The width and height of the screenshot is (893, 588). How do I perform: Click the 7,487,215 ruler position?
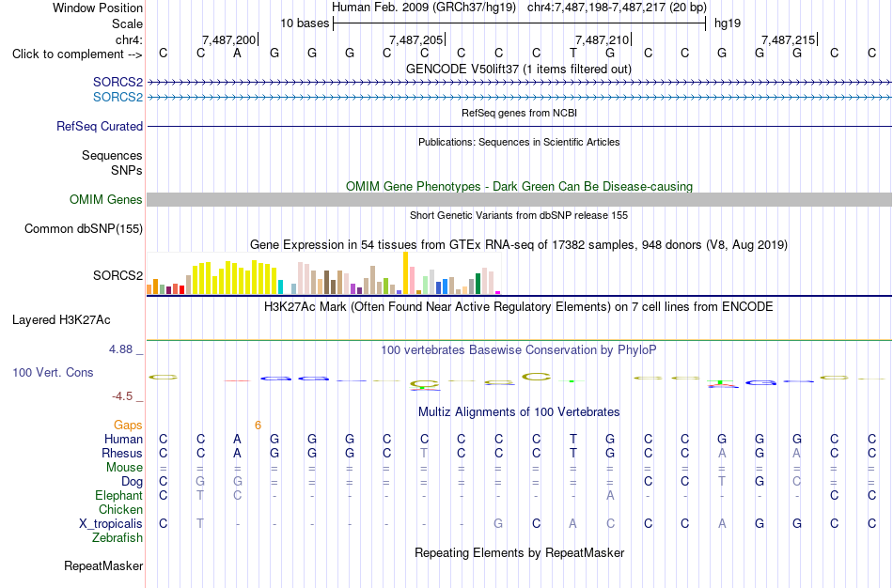click(x=789, y=39)
